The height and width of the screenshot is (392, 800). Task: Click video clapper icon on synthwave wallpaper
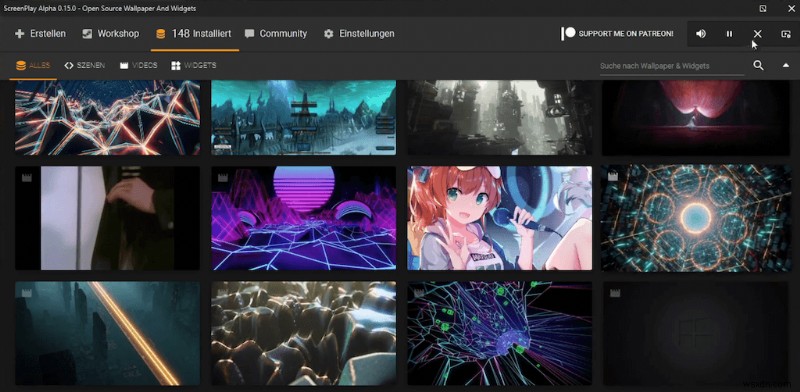(x=222, y=178)
